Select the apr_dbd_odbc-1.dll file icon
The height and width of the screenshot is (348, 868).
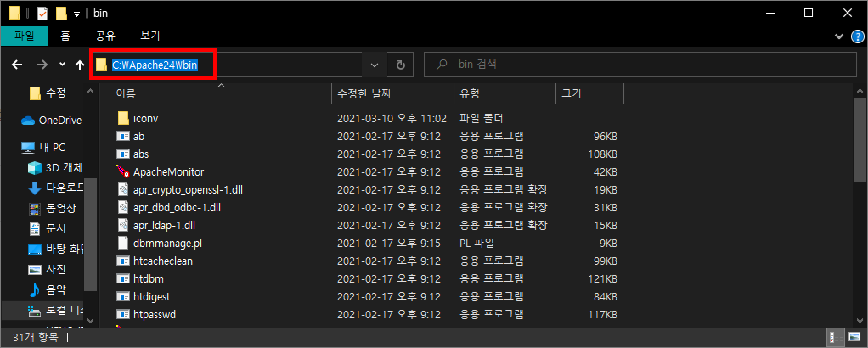tap(123, 207)
